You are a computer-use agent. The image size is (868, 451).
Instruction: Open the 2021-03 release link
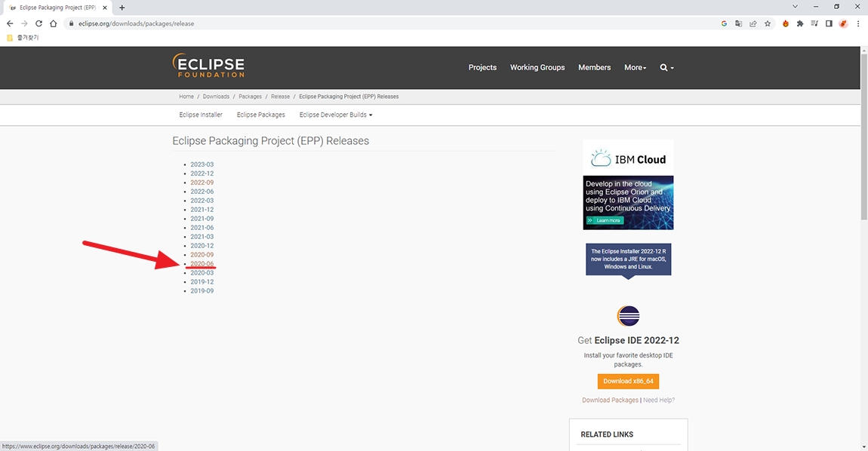pyautogui.click(x=202, y=237)
